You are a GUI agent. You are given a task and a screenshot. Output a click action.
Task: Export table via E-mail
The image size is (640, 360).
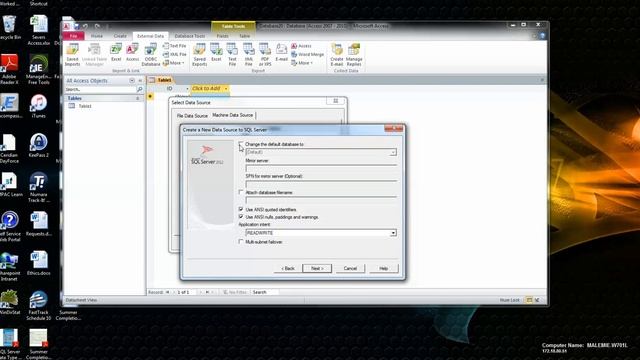[282, 53]
